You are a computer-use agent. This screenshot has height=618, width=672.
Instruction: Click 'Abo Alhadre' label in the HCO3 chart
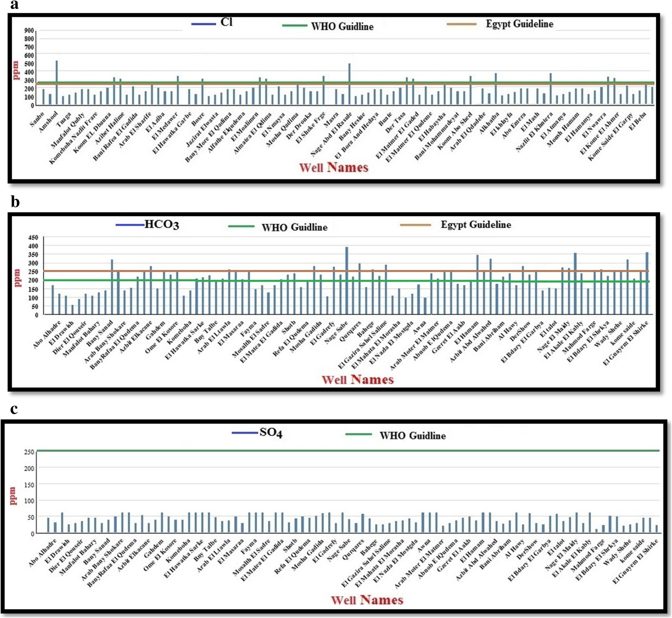coord(47,335)
